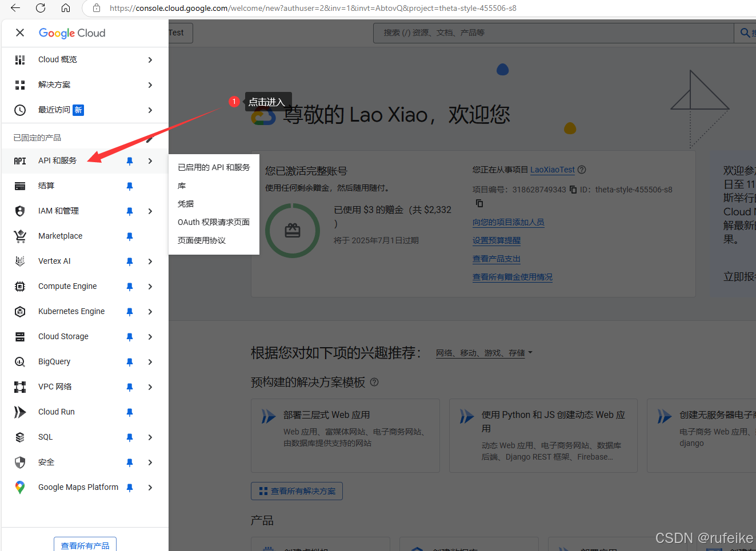The height and width of the screenshot is (551, 756).
Task: Copy the project number 318628749343
Action: pyautogui.click(x=573, y=190)
